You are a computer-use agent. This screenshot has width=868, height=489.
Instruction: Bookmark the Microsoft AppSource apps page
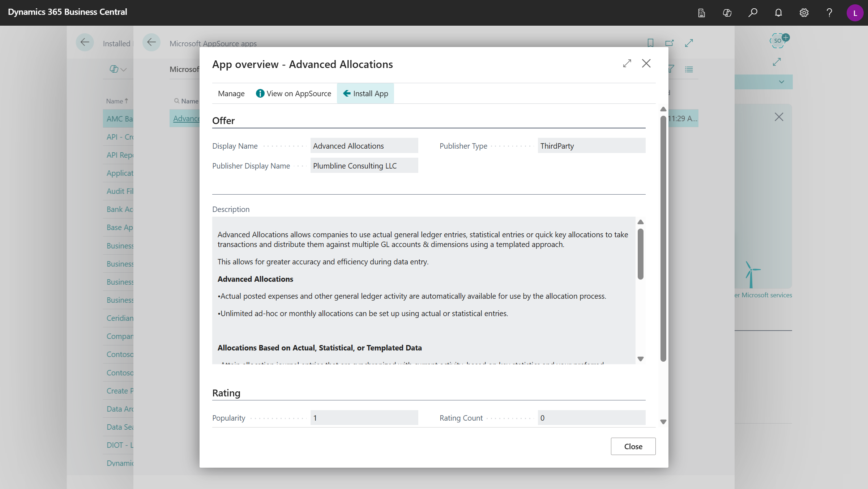coord(650,43)
